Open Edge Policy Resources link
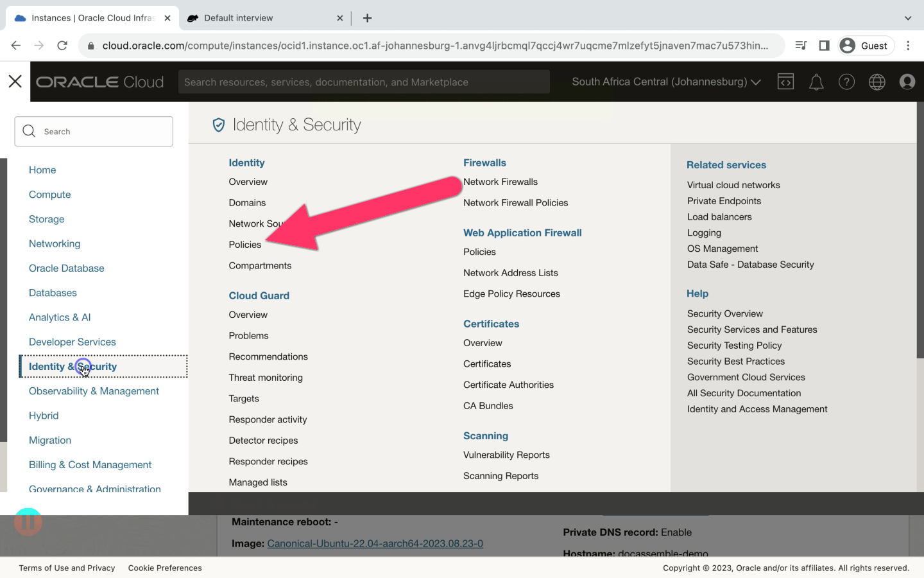The width and height of the screenshot is (924, 578). (511, 294)
